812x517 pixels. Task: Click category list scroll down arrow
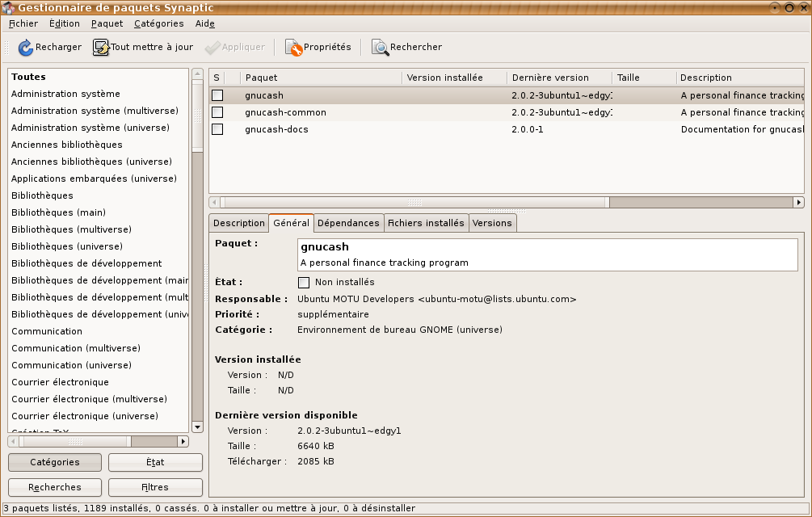pyautogui.click(x=197, y=427)
